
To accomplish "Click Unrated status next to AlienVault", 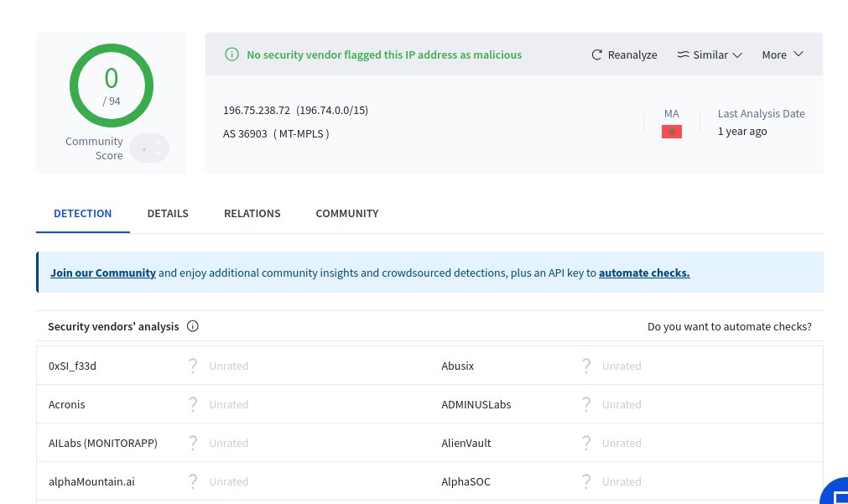I will click(x=622, y=443).
